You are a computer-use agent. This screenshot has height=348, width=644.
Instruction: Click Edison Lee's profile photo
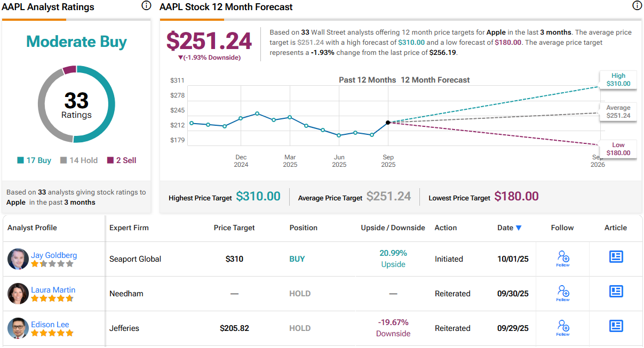[x=18, y=328]
